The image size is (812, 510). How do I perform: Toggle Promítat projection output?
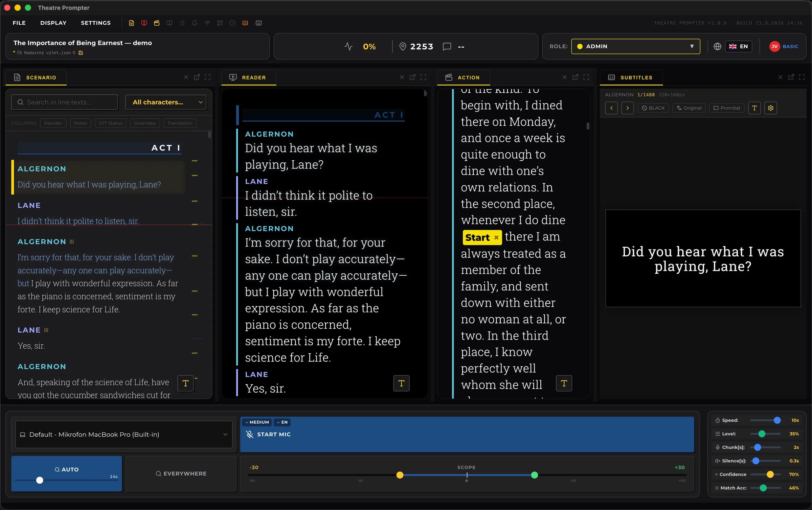[x=727, y=108]
